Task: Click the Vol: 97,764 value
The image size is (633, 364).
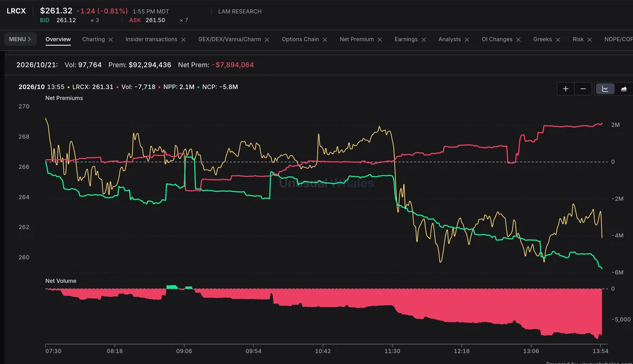Action: click(x=83, y=65)
